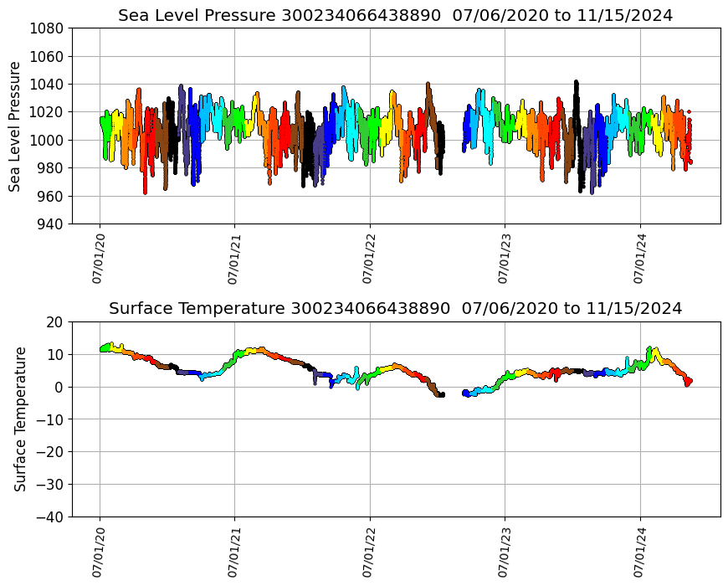Click the final red segment of the temperature curve
This screenshot has width=728, height=586.
[x=686, y=381]
